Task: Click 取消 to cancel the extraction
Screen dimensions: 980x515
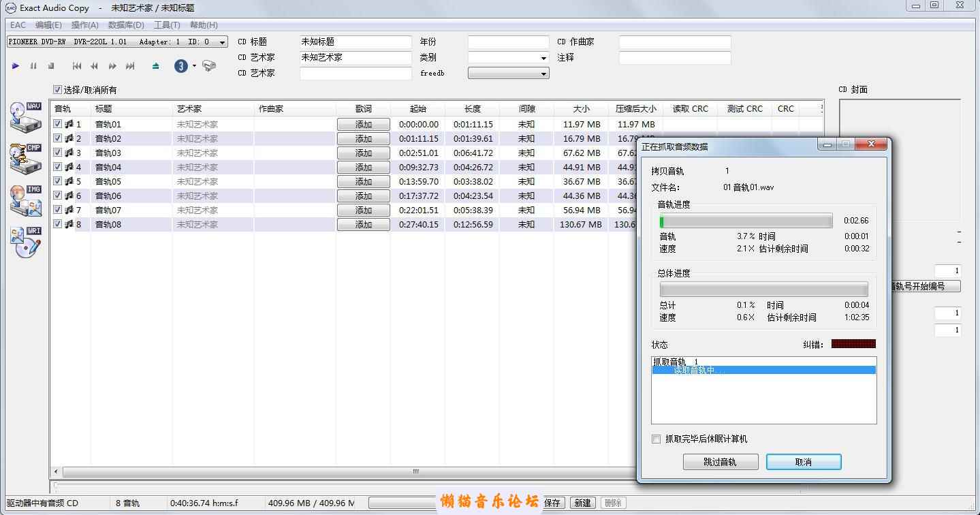Action: coord(804,462)
